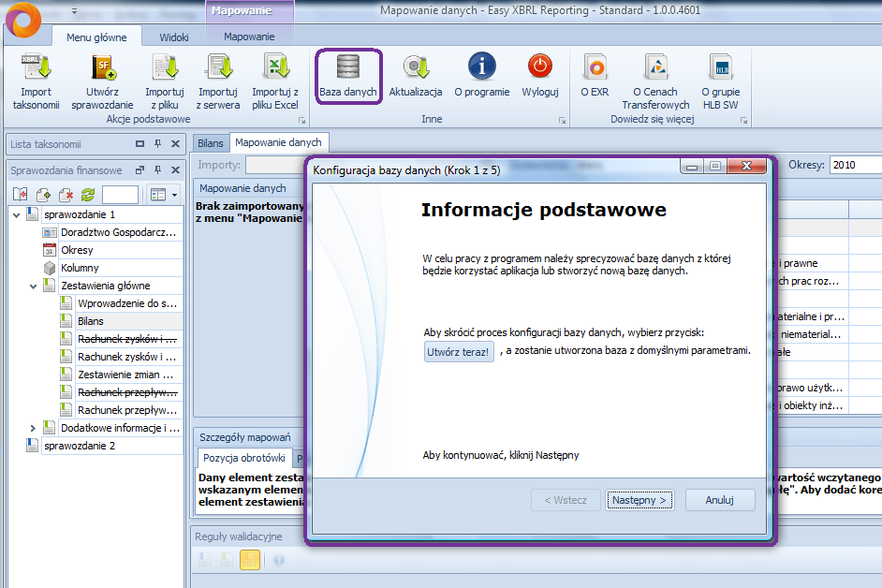Float the Sprawozdania finansowe panel window
Screen dimensions: 882x588
140,169
